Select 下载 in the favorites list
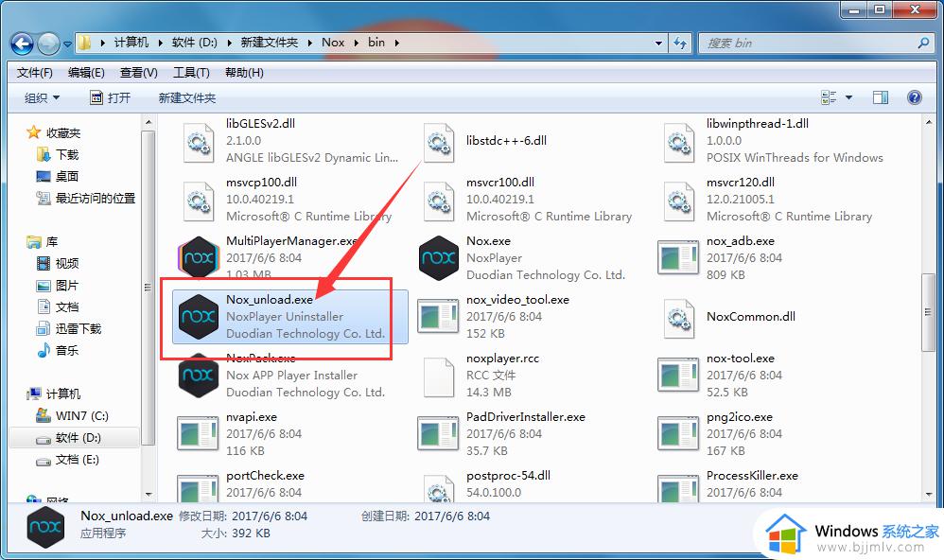944x560 pixels. tap(67, 155)
